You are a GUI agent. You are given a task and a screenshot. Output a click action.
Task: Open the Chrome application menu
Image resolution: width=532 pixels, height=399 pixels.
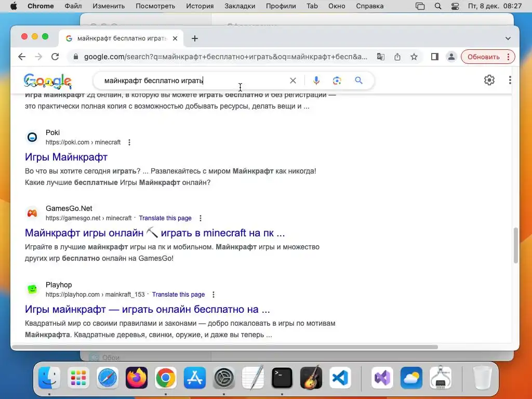pyautogui.click(x=41, y=6)
